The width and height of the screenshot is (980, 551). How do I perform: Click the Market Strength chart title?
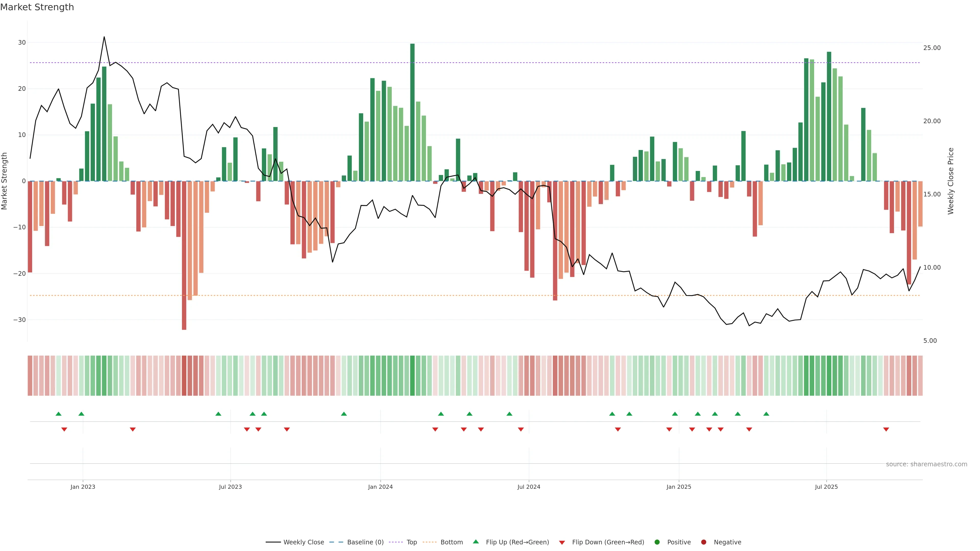(37, 7)
